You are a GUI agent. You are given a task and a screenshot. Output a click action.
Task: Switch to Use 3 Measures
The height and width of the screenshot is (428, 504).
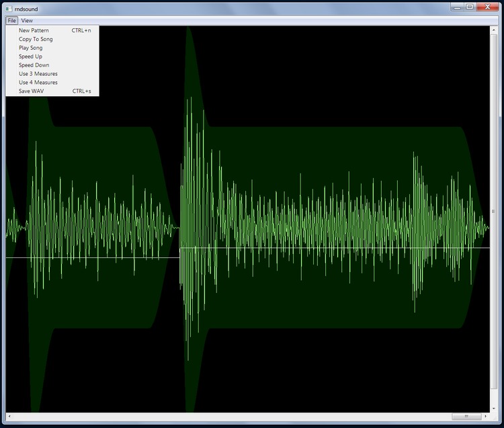38,74
